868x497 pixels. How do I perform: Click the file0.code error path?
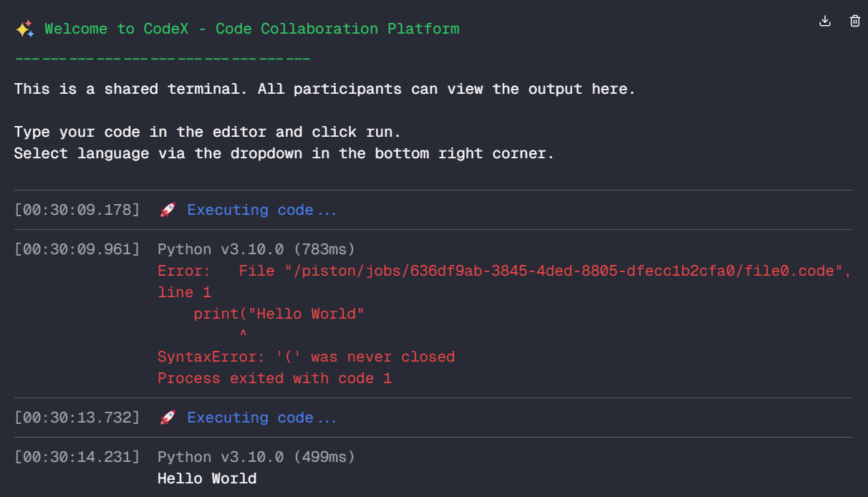pyautogui.click(x=501, y=270)
